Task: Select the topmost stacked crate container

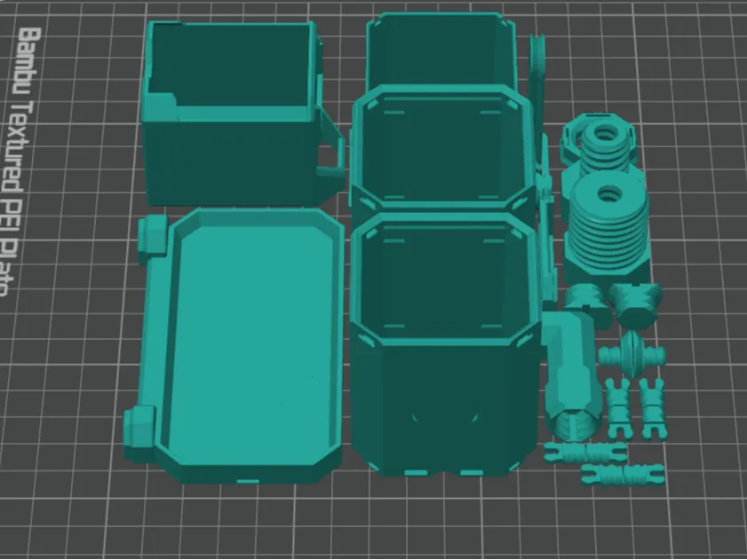Action: click(435, 44)
